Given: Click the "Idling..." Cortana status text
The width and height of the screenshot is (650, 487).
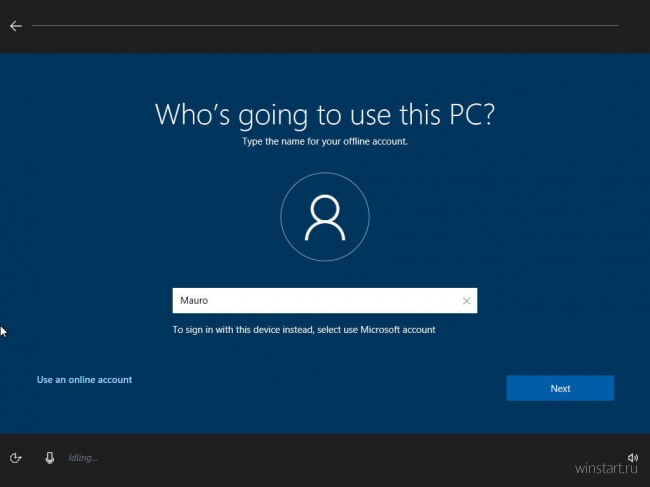Looking at the screenshot, I should [83, 458].
